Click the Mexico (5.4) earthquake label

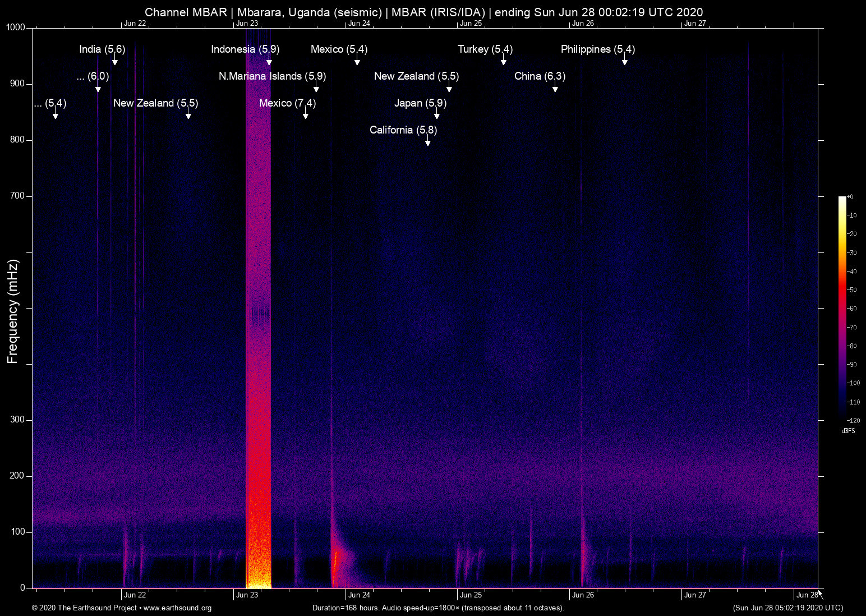pyautogui.click(x=339, y=49)
